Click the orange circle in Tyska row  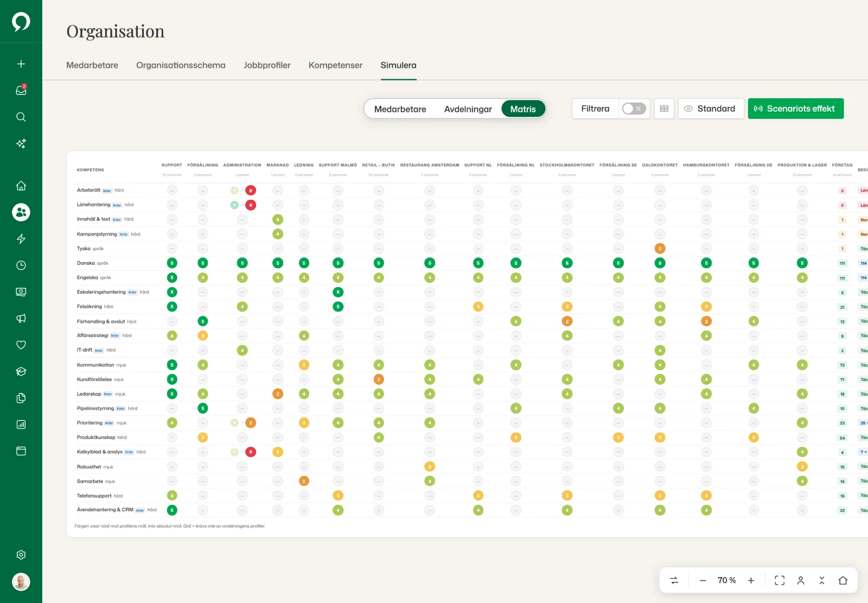coord(660,249)
